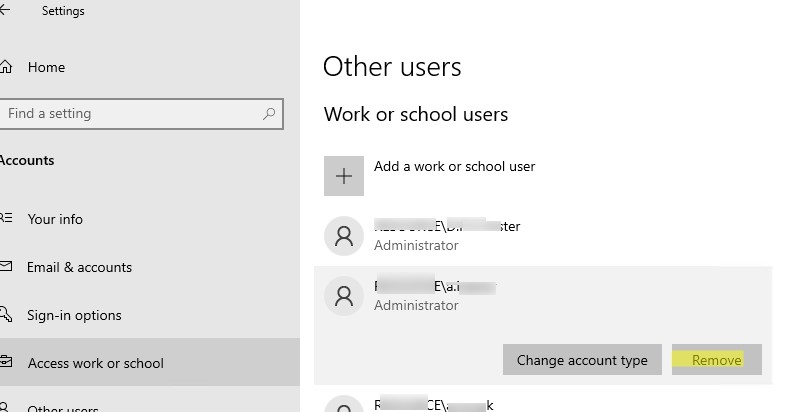
Task: Click the search magnifier icon
Action: point(269,114)
